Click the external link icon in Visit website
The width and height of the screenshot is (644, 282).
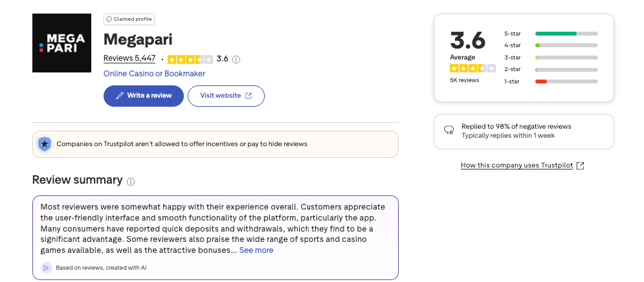pos(249,96)
